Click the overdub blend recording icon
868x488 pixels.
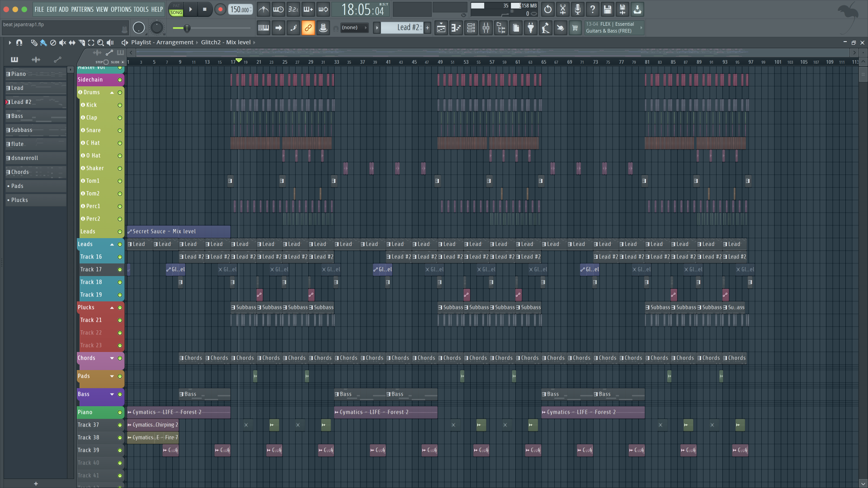308,9
